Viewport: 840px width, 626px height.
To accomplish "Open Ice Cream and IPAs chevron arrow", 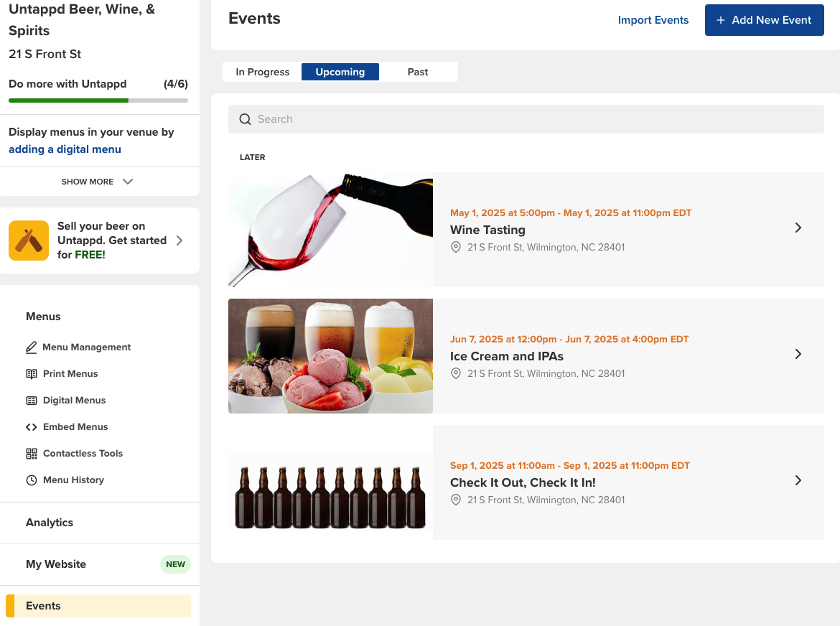I will point(798,354).
